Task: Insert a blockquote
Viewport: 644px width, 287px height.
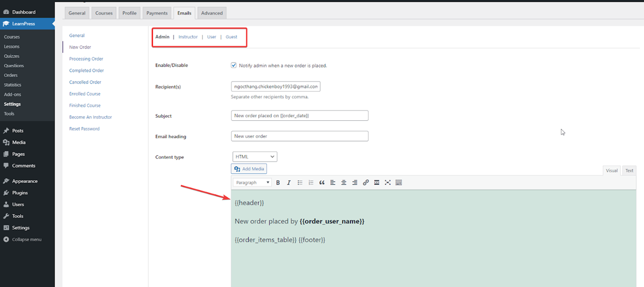Action: pyautogui.click(x=322, y=183)
